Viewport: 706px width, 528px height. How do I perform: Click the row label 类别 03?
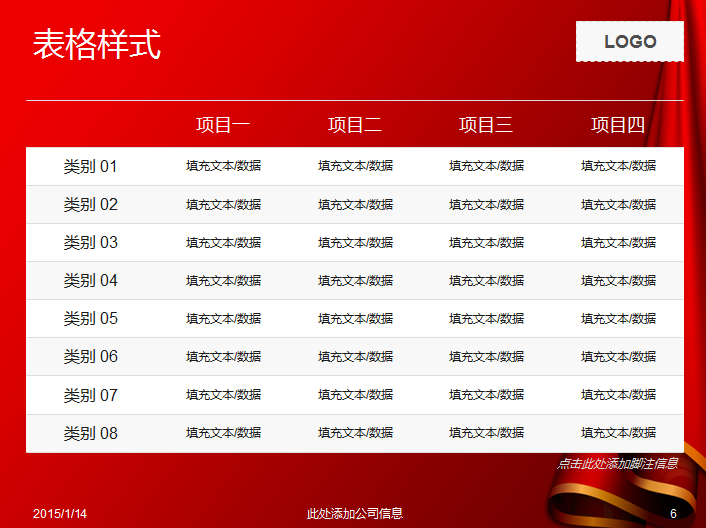pyautogui.click(x=91, y=243)
